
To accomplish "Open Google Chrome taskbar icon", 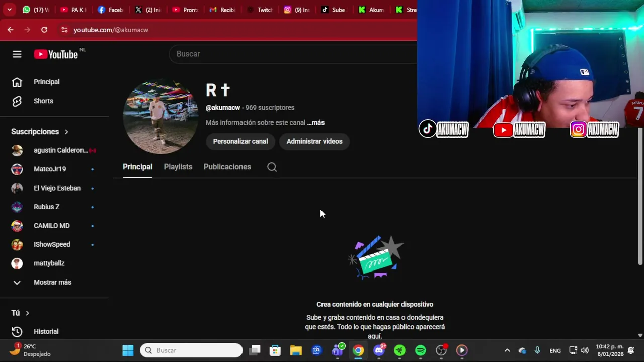I will point(358,350).
